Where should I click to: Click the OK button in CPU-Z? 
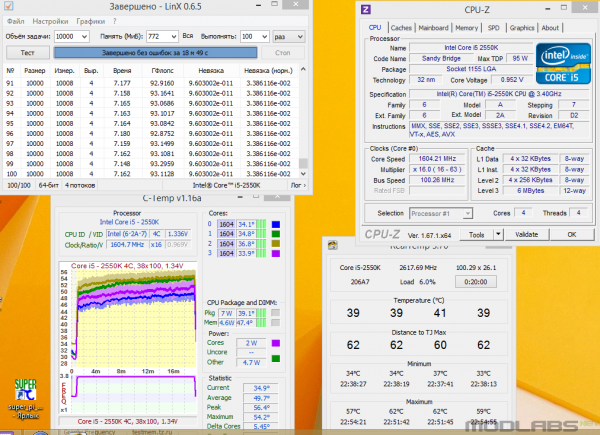(572, 235)
